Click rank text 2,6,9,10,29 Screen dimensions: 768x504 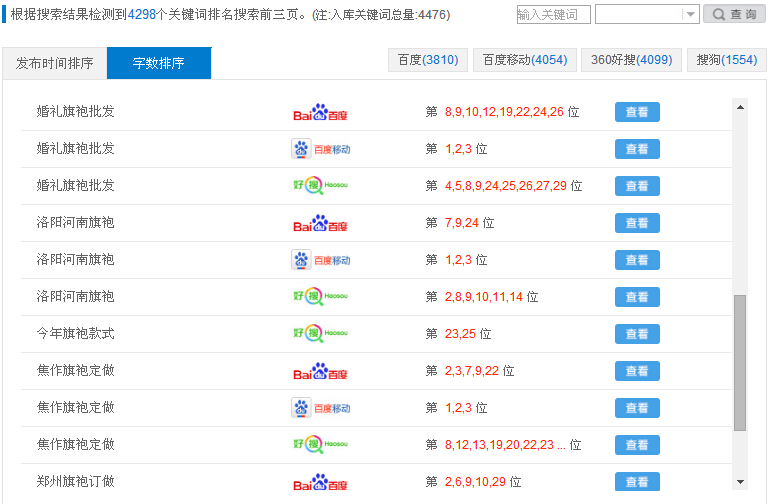point(475,482)
